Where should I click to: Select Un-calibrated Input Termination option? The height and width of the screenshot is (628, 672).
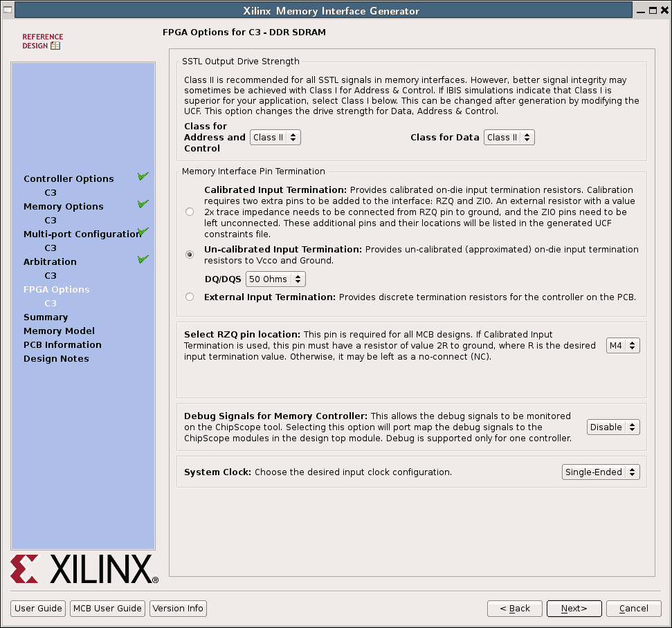[190, 255]
